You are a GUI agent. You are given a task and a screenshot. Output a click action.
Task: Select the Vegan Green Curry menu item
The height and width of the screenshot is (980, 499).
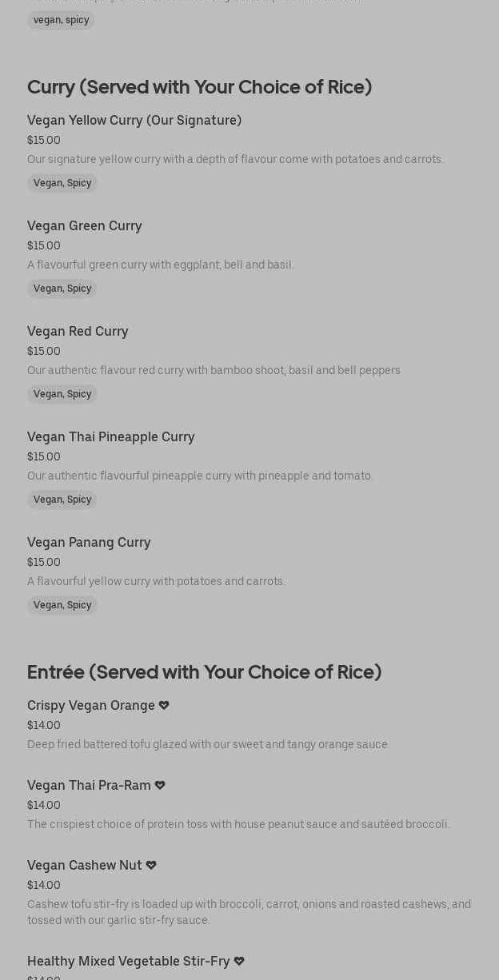point(85,225)
